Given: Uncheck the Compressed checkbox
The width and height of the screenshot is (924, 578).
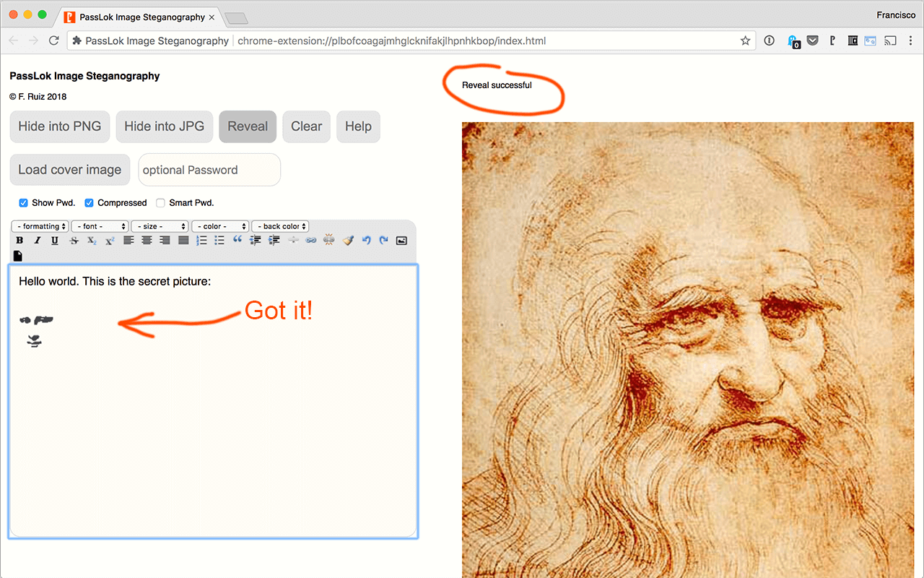Looking at the screenshot, I should point(90,203).
